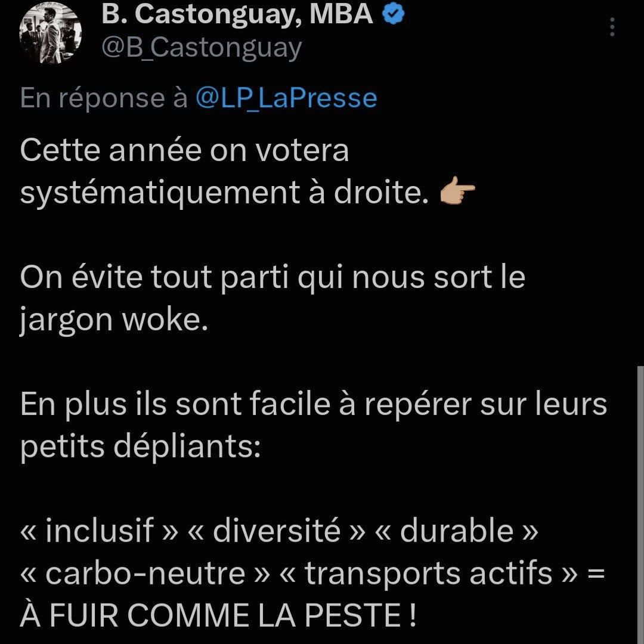Click the "petits dépliants" text

[140, 447]
